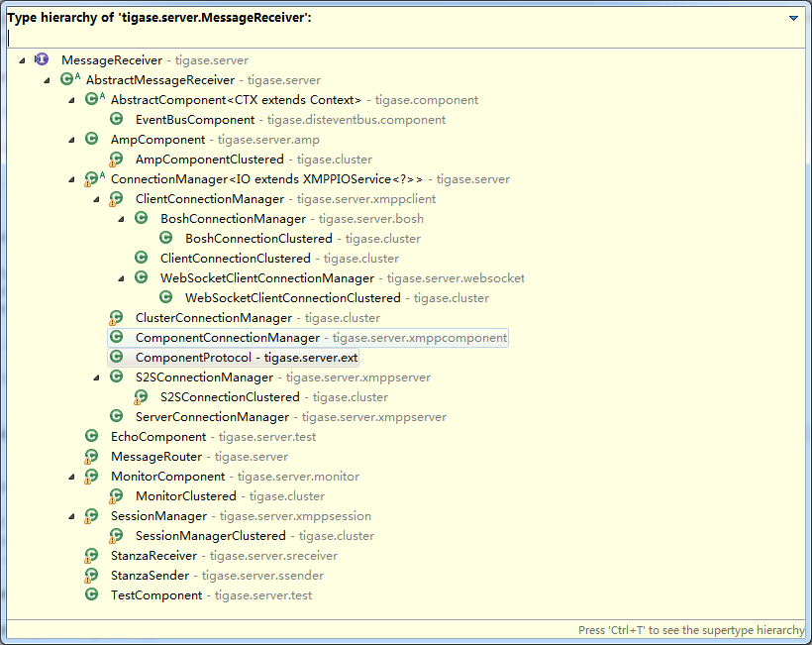Pick BoshConnectionClustered entry
Screen dimensions: 812x645
tap(303, 239)
